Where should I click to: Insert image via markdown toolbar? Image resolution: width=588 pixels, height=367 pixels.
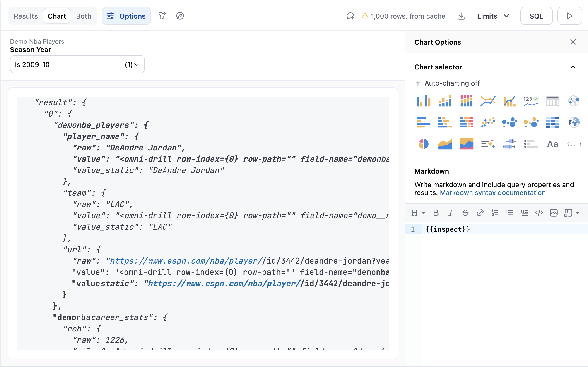[x=554, y=213]
